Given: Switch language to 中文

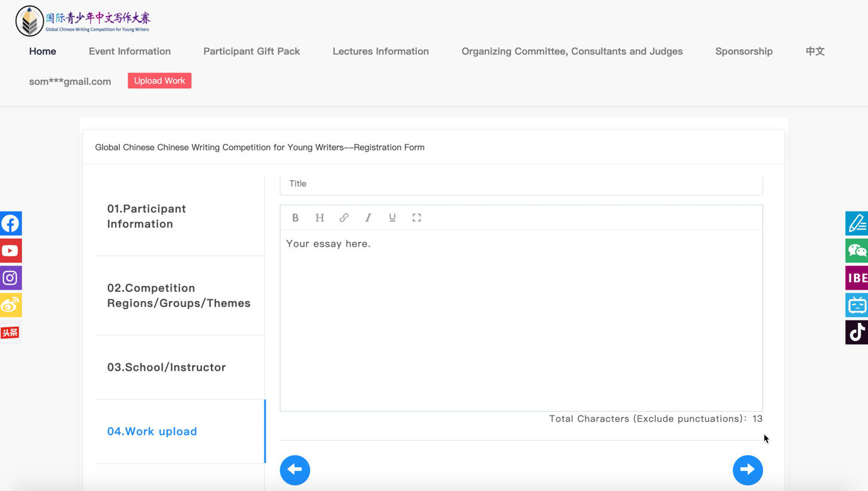Looking at the screenshot, I should pos(815,52).
